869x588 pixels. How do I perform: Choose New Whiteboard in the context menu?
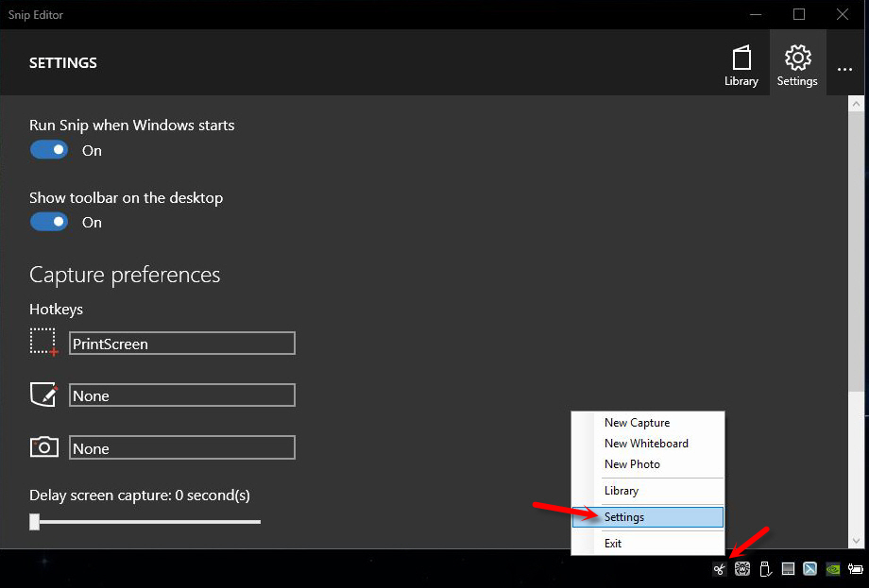(x=646, y=444)
